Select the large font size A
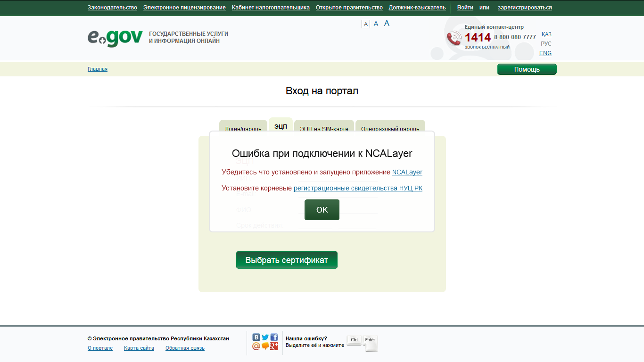 point(387,23)
